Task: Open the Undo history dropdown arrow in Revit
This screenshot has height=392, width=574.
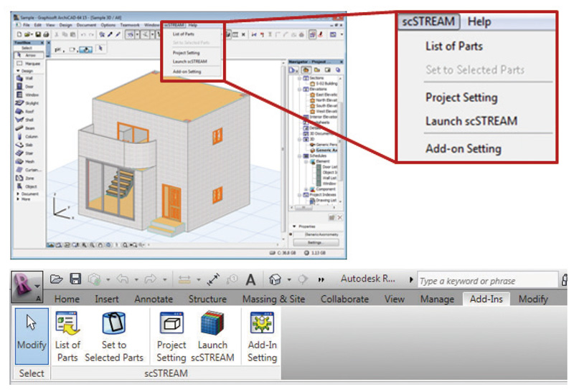Action: tap(136, 279)
